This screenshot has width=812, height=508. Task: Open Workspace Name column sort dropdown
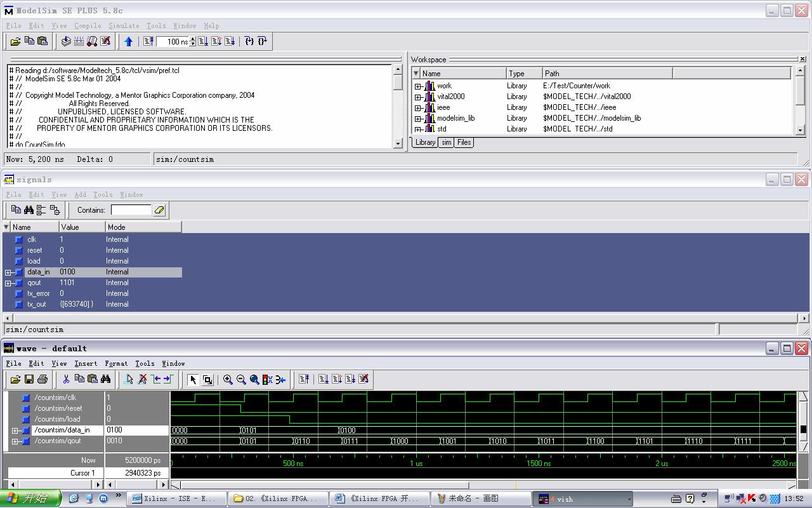[416, 74]
